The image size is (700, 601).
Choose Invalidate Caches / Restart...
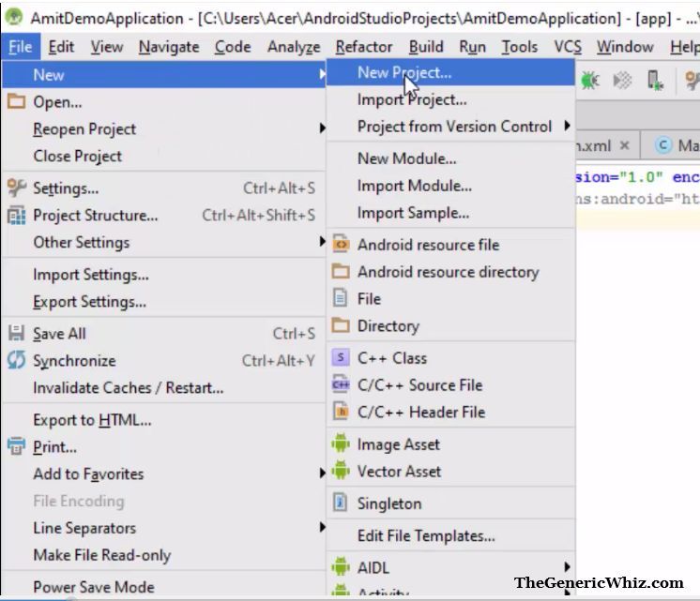coord(164,387)
